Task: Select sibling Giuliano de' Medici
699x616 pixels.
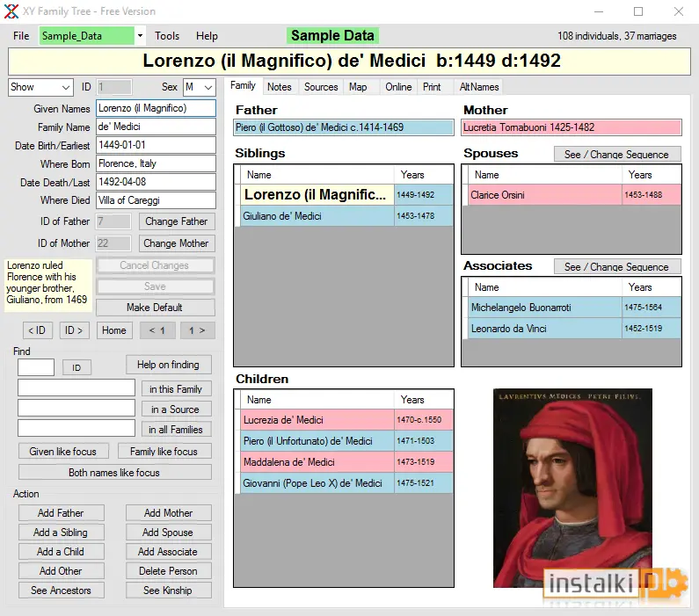Action: [346, 216]
